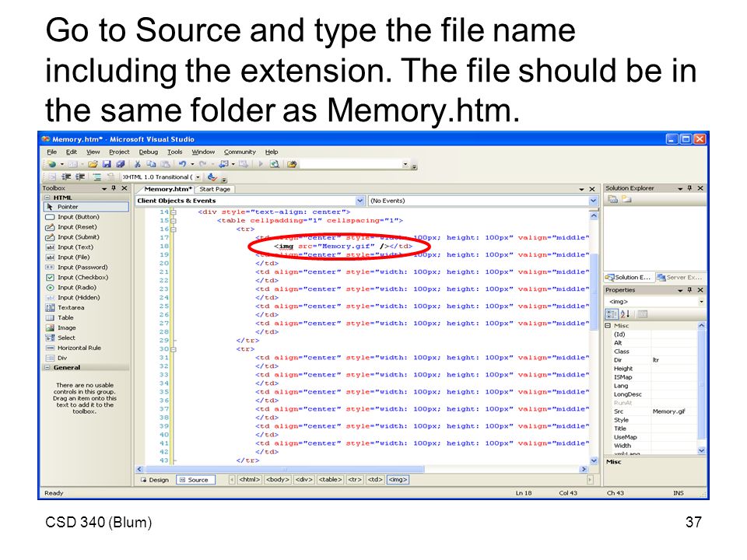Click the Undo arrow icon
747x560 pixels.
[x=182, y=164]
